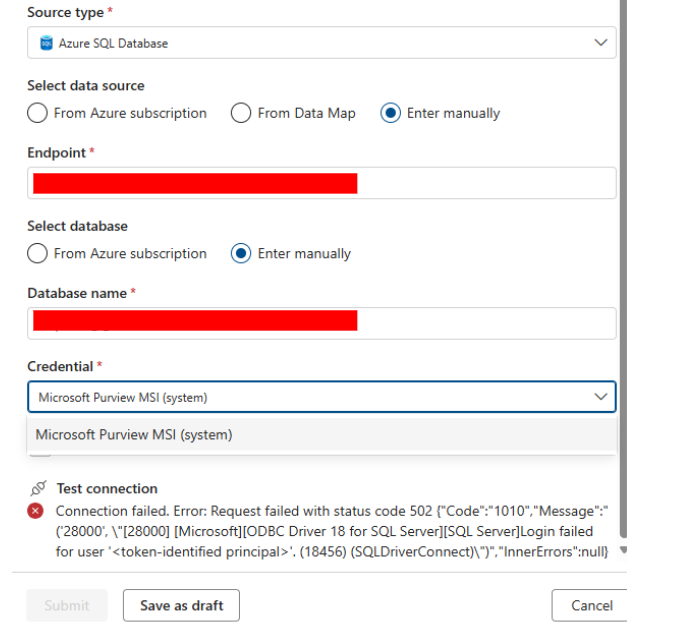Choose the From Data Map radio button
Image resolution: width=698 pixels, height=627 pixels.
point(241,113)
